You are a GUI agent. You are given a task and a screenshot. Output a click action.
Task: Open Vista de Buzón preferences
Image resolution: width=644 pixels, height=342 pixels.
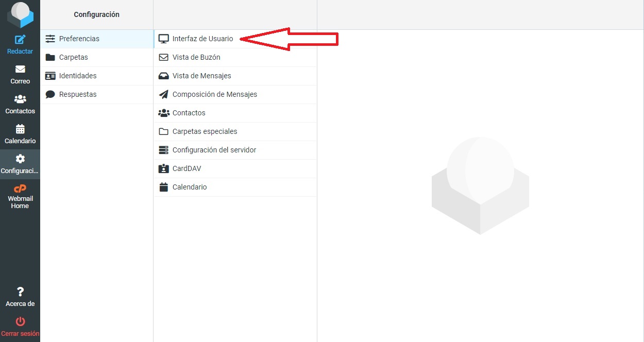coord(196,57)
